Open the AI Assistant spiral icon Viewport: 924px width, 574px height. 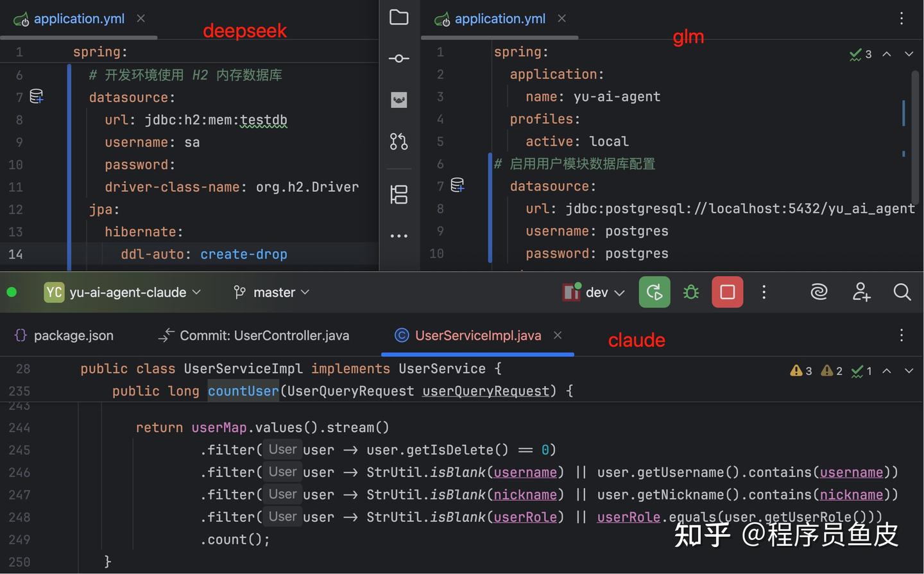(x=819, y=292)
